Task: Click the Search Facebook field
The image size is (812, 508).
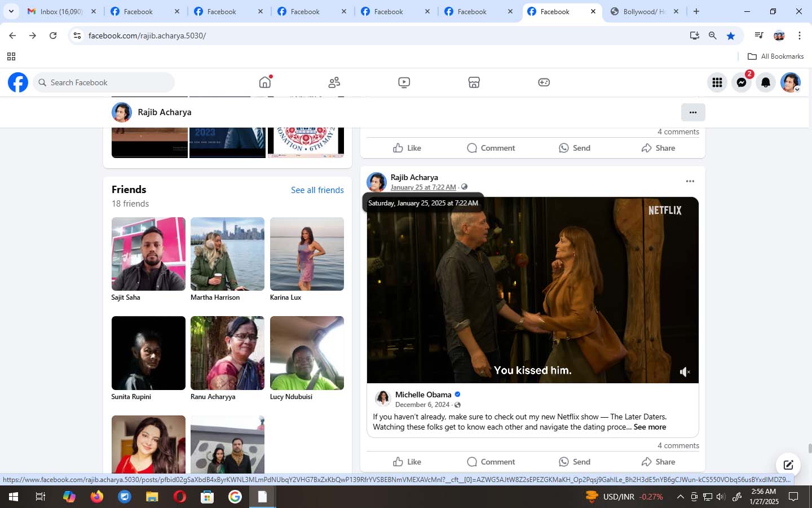Action: click(x=104, y=82)
